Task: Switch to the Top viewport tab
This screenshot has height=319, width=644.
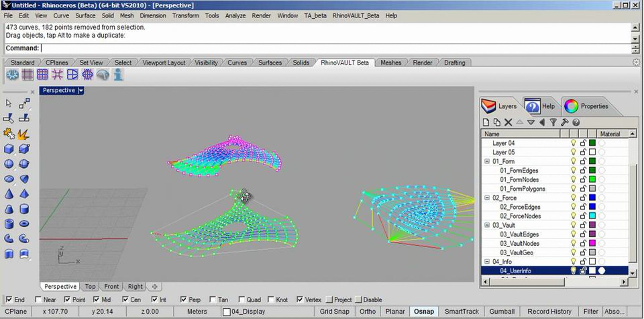Action: pos(90,287)
